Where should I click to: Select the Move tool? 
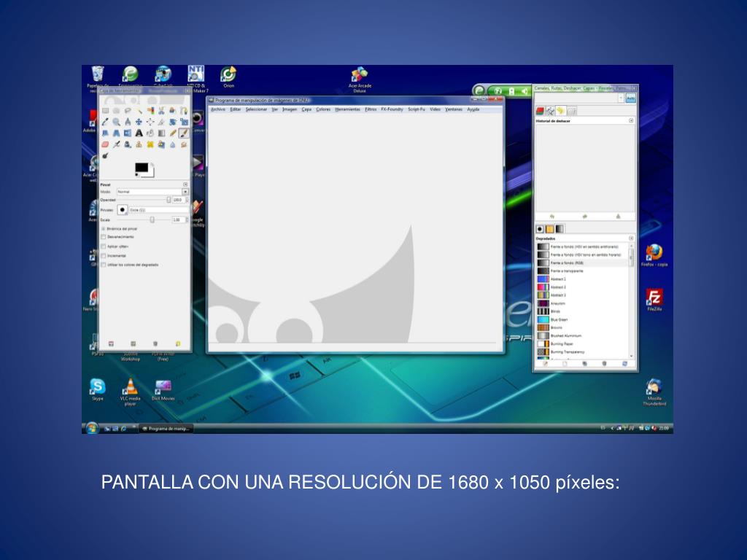(x=139, y=122)
